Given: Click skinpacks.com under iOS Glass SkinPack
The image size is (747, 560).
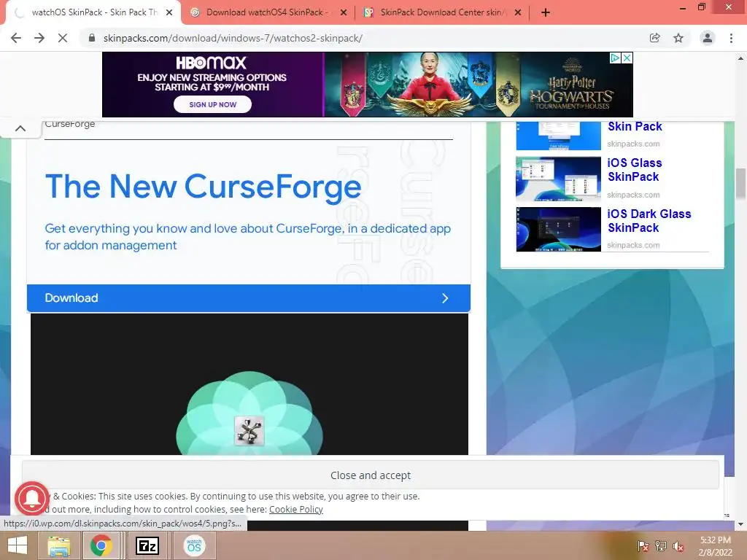Looking at the screenshot, I should (x=633, y=195).
